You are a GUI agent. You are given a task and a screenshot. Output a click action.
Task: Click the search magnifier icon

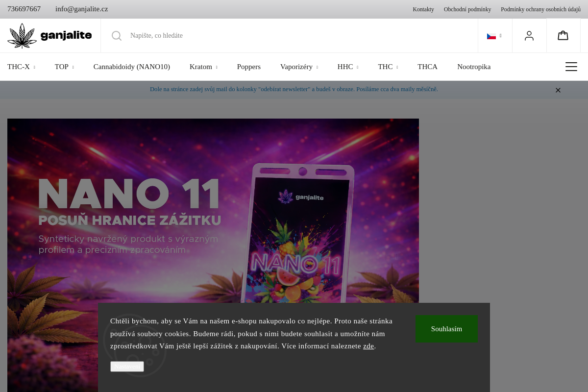pos(117,36)
